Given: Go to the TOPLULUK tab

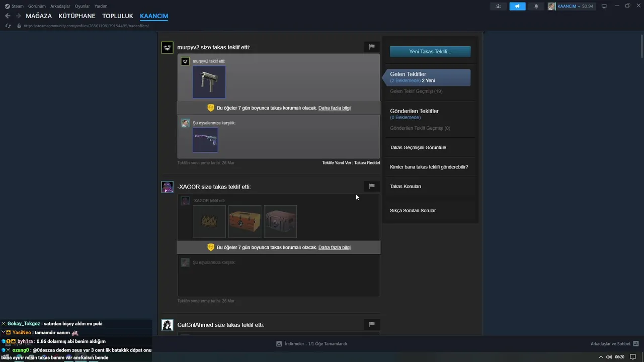Looking at the screenshot, I should point(118,16).
